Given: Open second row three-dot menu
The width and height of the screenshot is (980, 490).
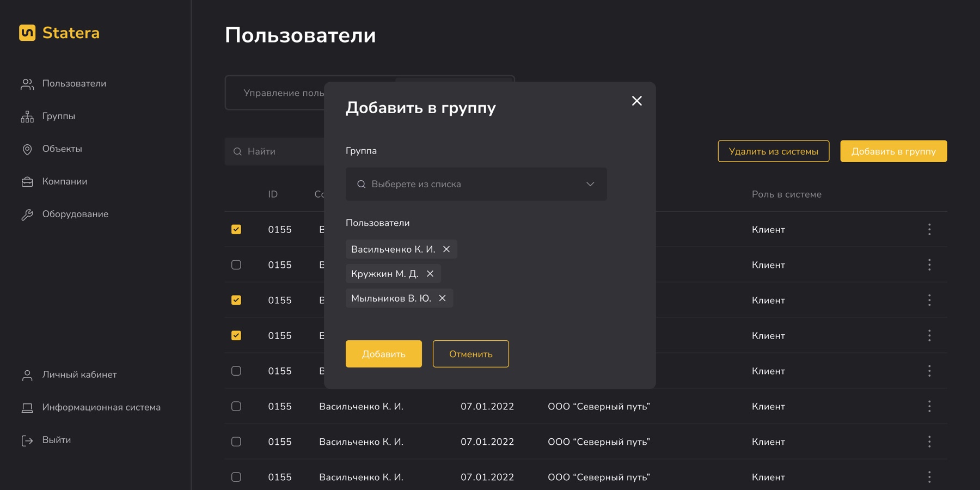Looking at the screenshot, I should 929,265.
